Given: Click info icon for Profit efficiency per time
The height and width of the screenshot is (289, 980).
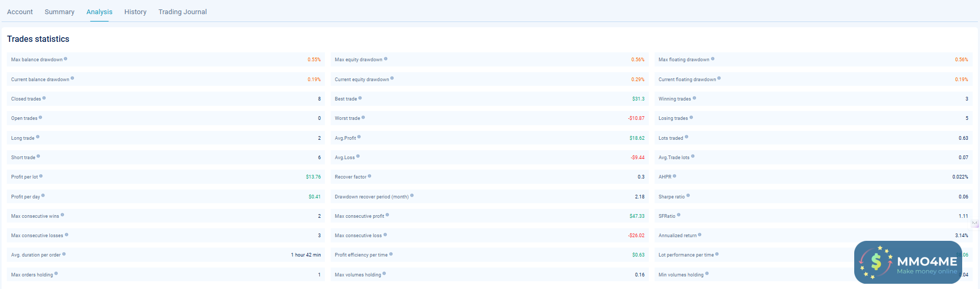Looking at the screenshot, I should [391, 254].
